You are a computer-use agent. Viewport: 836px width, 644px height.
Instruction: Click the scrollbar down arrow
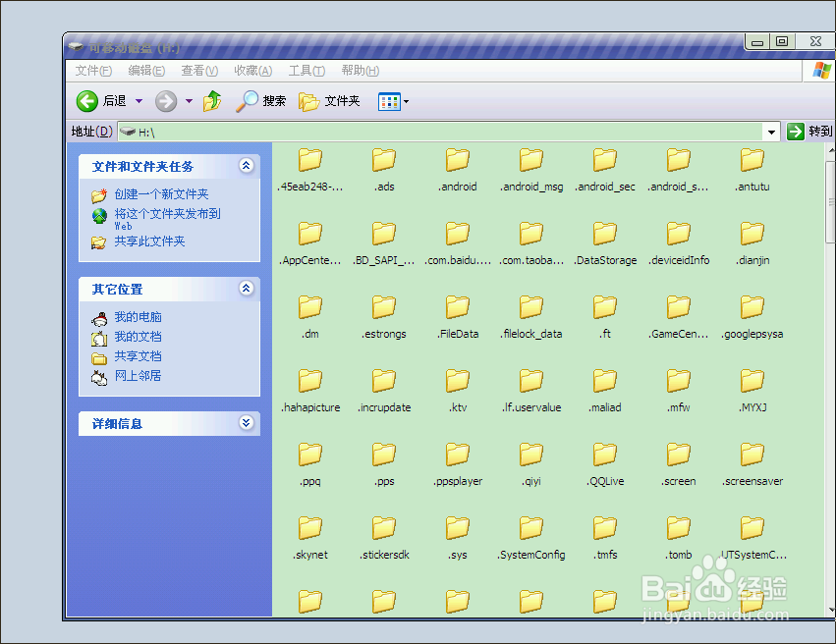click(831, 611)
